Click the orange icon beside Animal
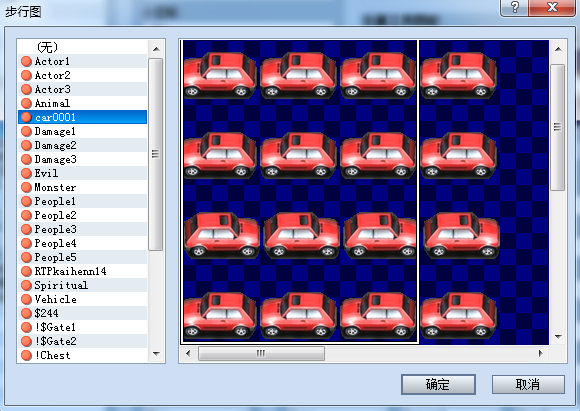This screenshot has width=580, height=411. (26, 103)
